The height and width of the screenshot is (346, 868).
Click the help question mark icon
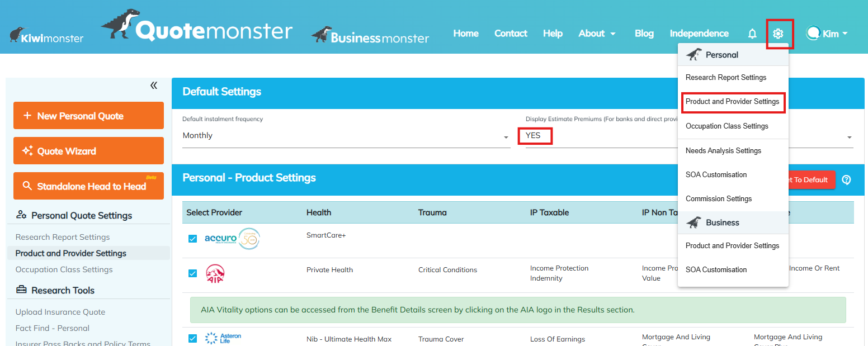pyautogui.click(x=846, y=180)
